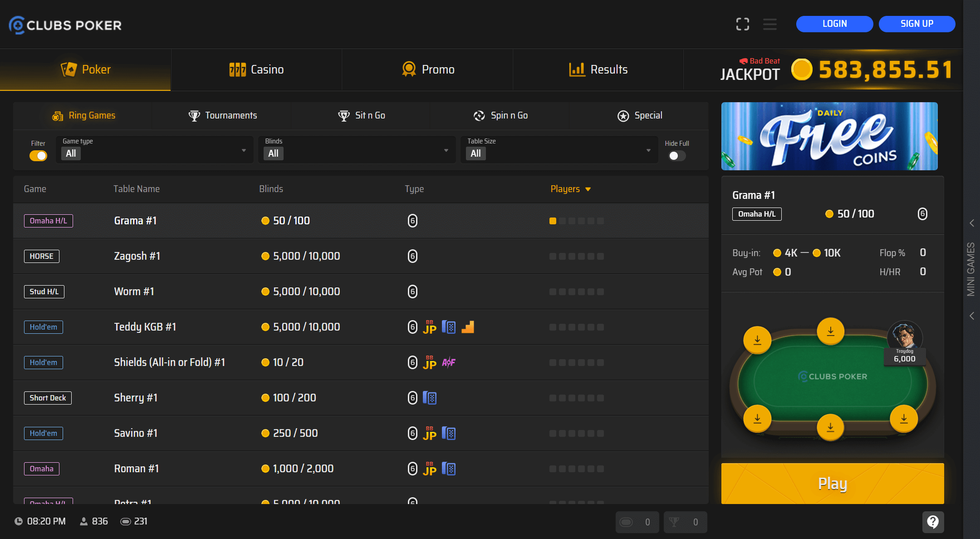
Task: Click the help question mark icon
Action: tap(933, 522)
